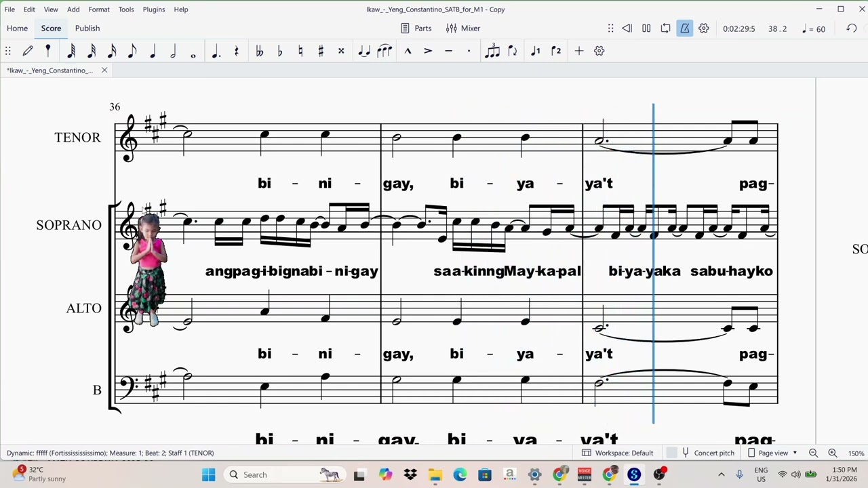The height and width of the screenshot is (488, 868).
Task: Select the 64th note duration
Action: (x=71, y=51)
